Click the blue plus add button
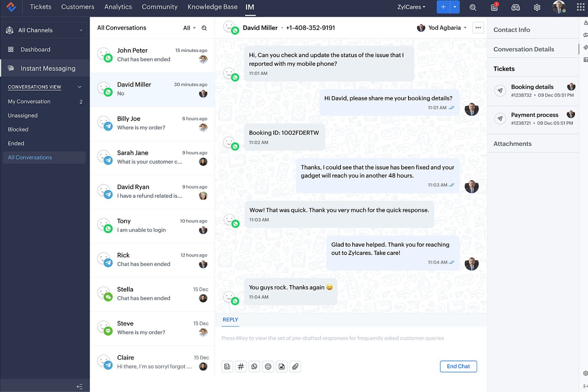 pos(443,7)
